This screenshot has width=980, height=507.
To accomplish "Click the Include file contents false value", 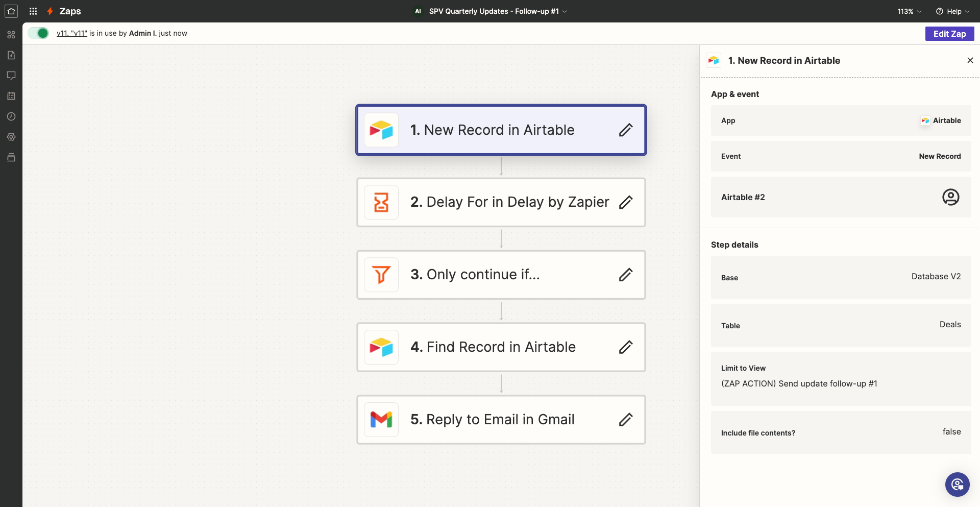I will [951, 431].
